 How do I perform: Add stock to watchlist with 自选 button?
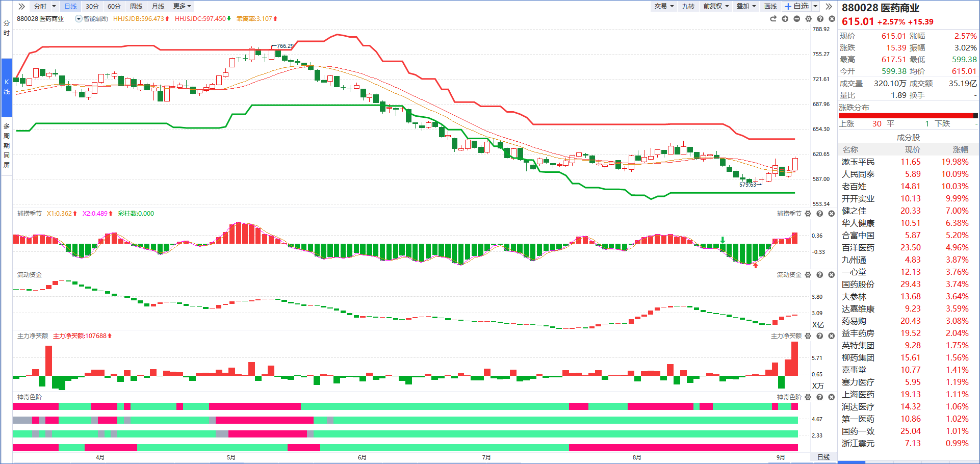796,6
